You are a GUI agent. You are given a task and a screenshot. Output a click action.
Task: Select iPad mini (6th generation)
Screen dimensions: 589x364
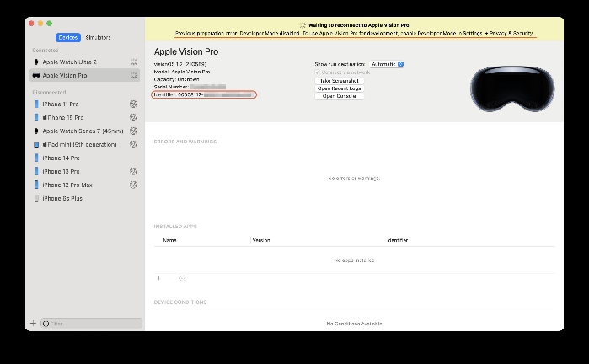tap(84, 145)
